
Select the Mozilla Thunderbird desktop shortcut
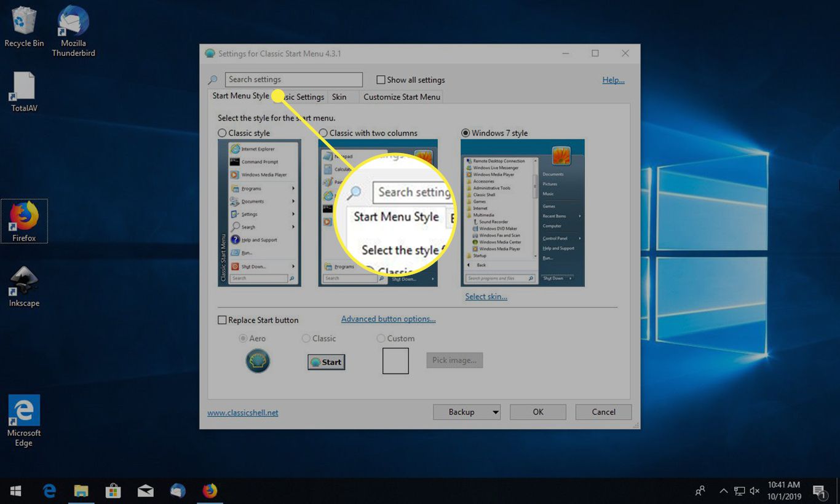coord(73,32)
